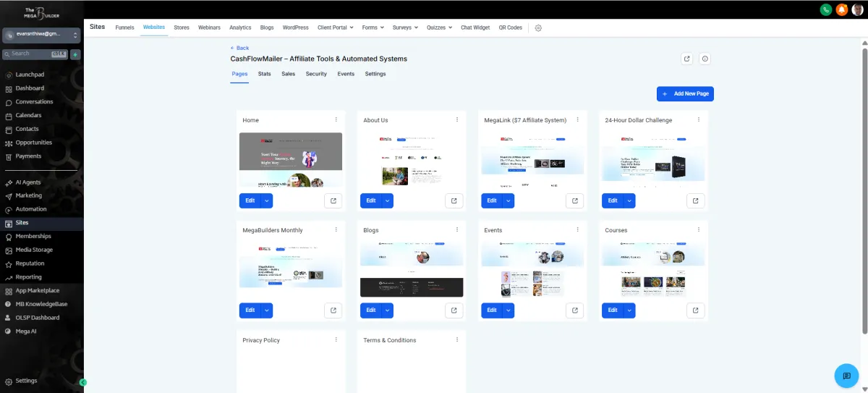Open the Security tab
The height and width of the screenshot is (393, 868).
(316, 74)
